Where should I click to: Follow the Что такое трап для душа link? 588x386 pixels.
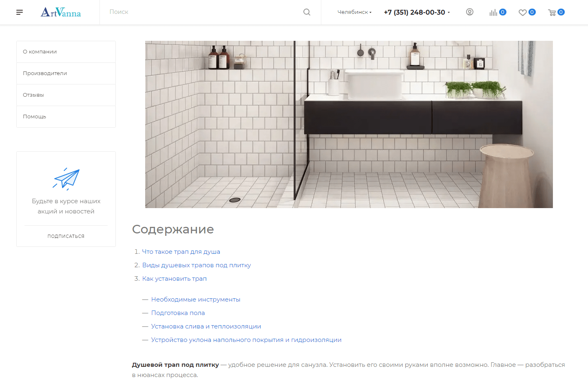(x=181, y=252)
